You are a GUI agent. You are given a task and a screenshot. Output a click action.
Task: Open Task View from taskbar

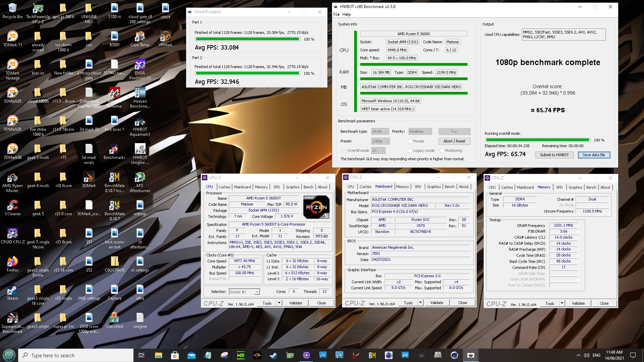142,355
